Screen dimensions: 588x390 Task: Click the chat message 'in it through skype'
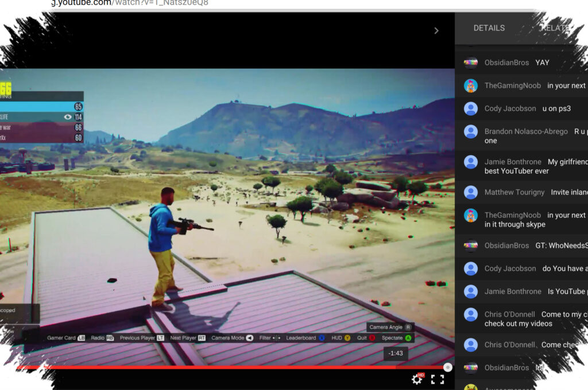[514, 224]
